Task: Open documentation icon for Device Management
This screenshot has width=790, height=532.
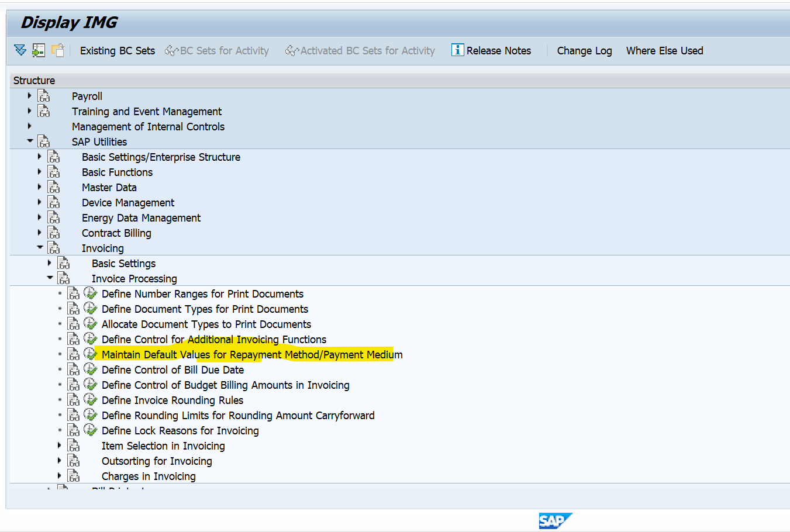Action: [54, 202]
